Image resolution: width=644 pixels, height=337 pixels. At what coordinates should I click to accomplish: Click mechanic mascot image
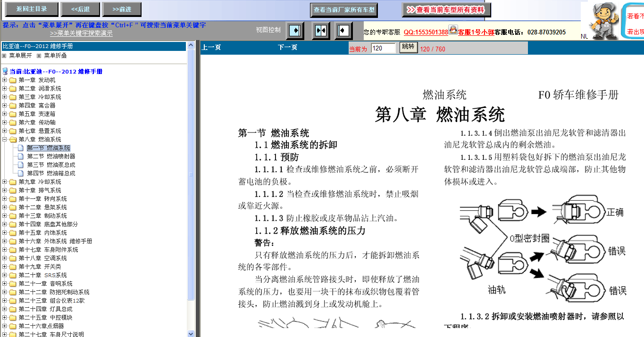[604, 20]
